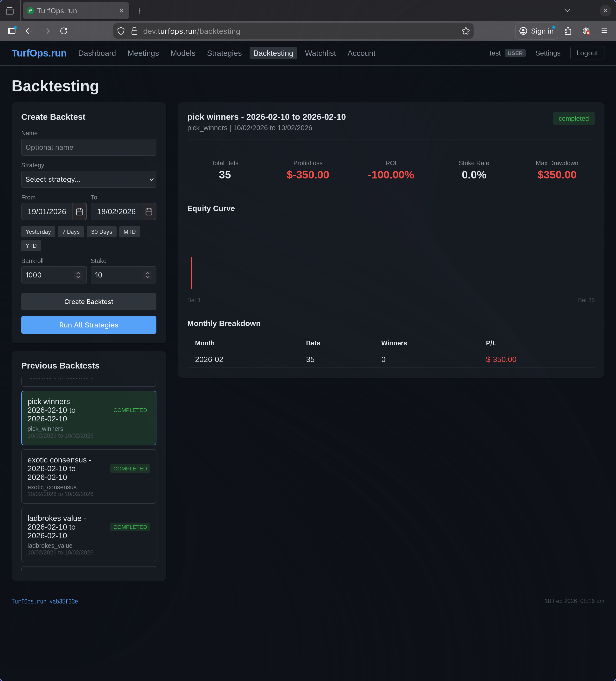
Task: Open the browser extensions icon
Action: tap(567, 31)
